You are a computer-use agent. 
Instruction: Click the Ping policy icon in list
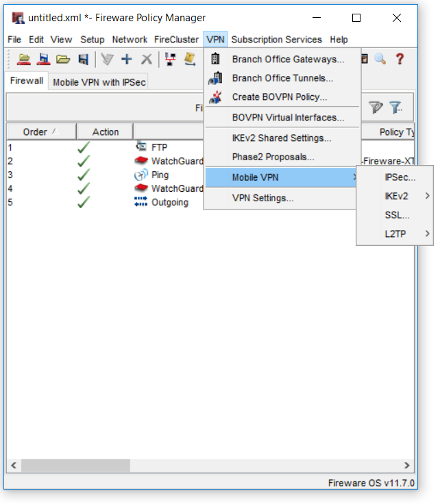[x=141, y=175]
